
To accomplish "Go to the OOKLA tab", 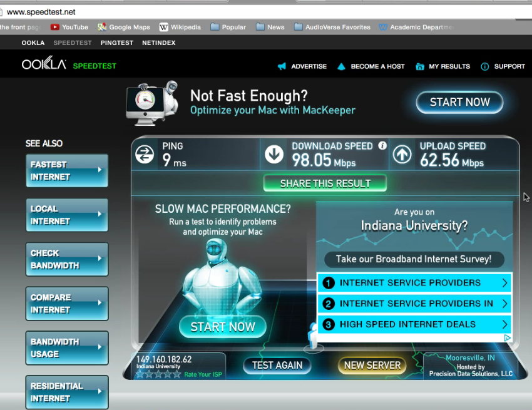I will 33,43.
